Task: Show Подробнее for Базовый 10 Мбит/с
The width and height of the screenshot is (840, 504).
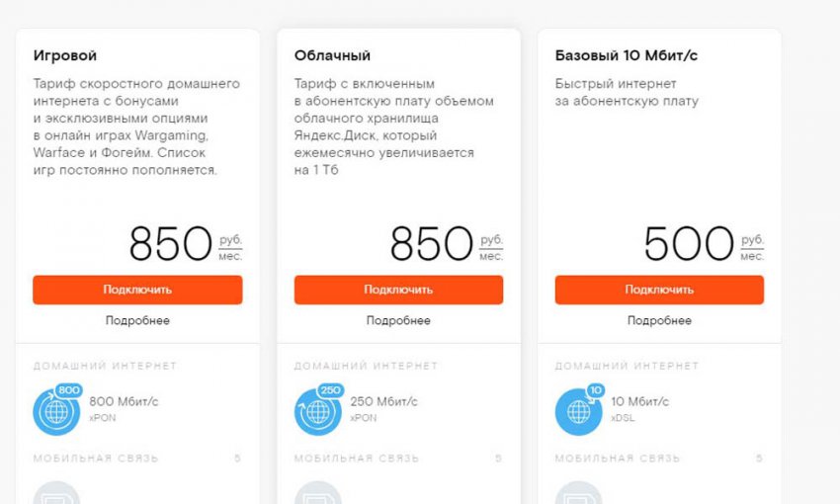Action: tap(659, 320)
